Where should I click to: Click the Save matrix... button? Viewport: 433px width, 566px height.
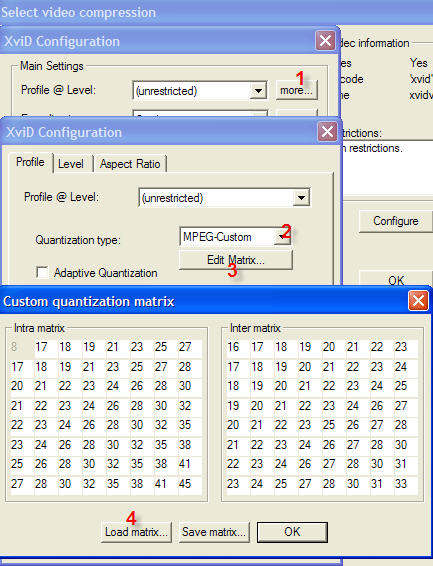coord(214,532)
